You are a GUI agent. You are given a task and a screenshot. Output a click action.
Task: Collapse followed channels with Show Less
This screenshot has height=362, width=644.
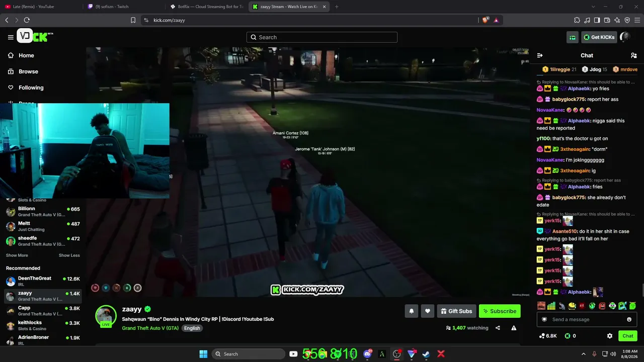[x=69, y=255]
